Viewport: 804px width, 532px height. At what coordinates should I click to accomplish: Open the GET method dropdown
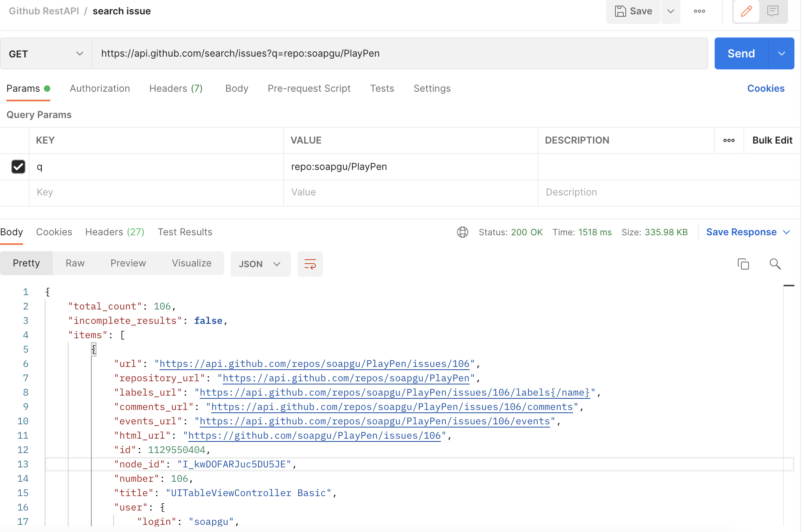46,54
